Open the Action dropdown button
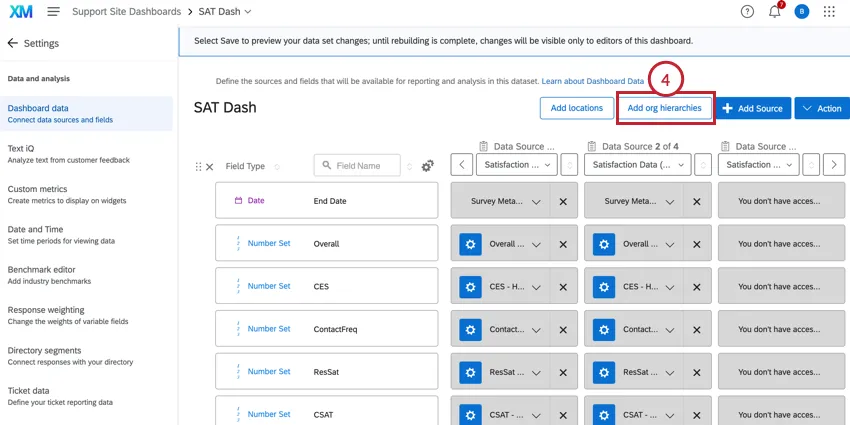 tap(821, 108)
